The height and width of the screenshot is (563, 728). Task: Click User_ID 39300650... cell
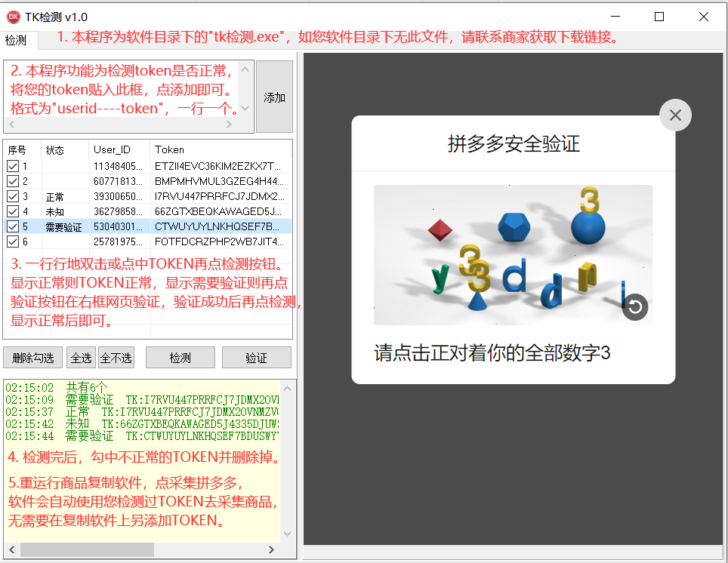[118, 196]
